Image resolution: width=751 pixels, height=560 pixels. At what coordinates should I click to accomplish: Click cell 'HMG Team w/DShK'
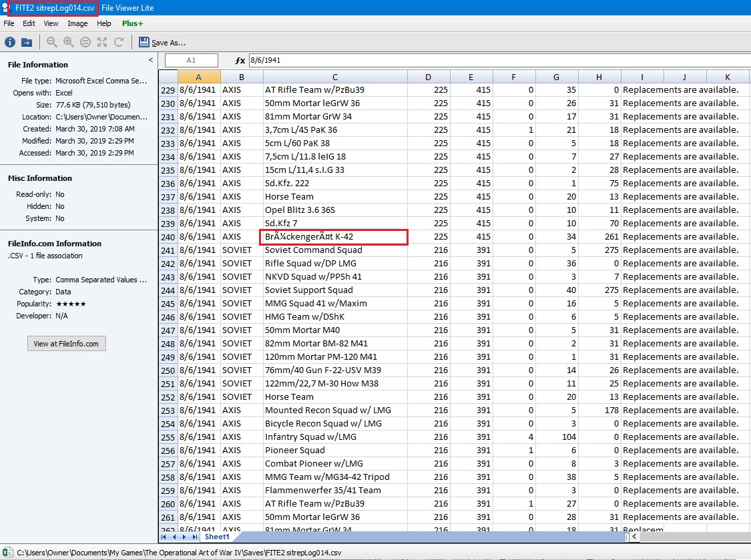tap(335, 316)
